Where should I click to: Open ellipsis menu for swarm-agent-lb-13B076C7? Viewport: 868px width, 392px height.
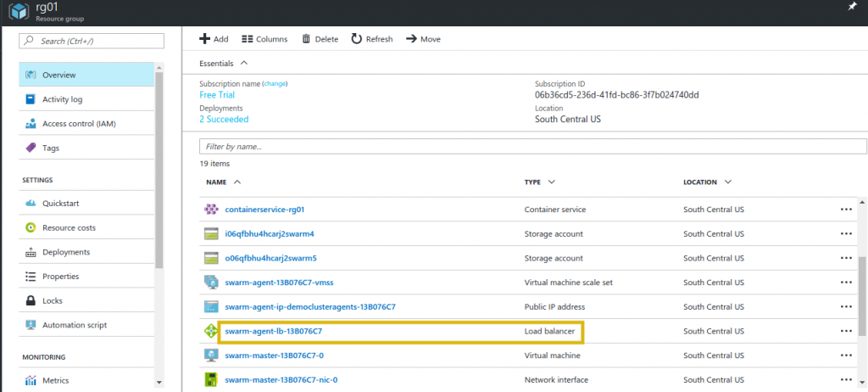pyautogui.click(x=846, y=331)
